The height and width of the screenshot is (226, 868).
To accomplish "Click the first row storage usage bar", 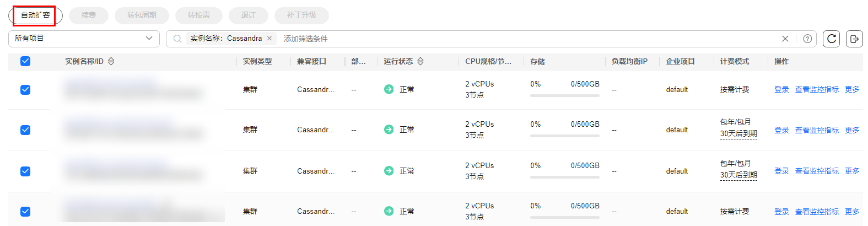I will pos(565,95).
